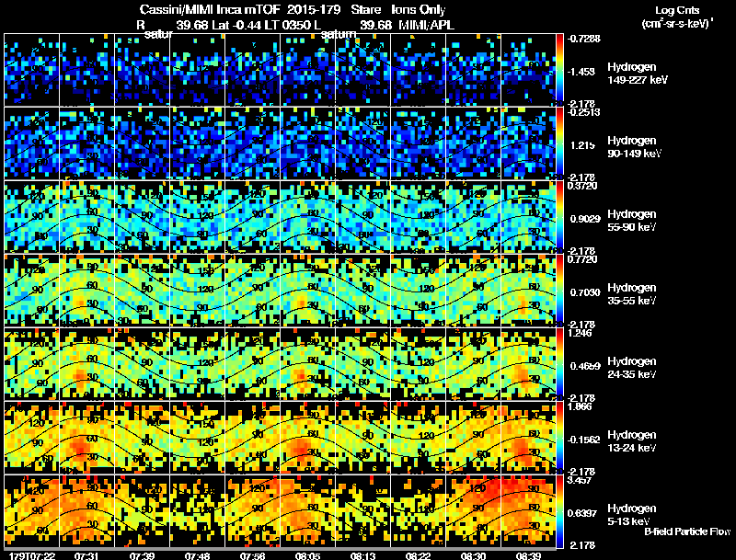Click the Hydrogen 90-149 keV row label

[634, 147]
